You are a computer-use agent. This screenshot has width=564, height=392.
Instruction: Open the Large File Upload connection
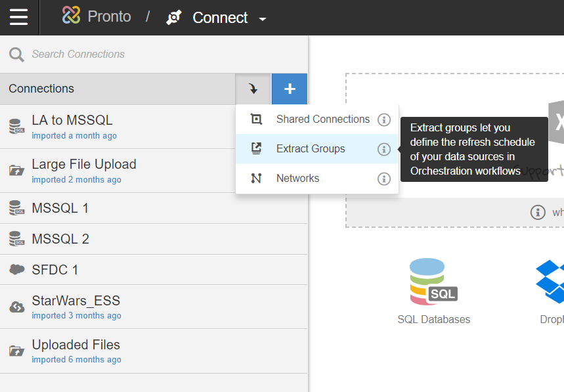84,164
